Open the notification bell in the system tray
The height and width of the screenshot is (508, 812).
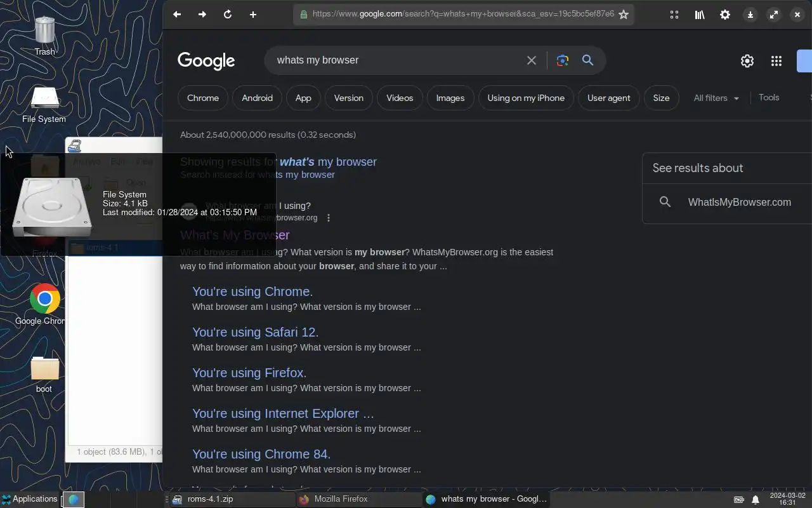pyautogui.click(x=756, y=499)
